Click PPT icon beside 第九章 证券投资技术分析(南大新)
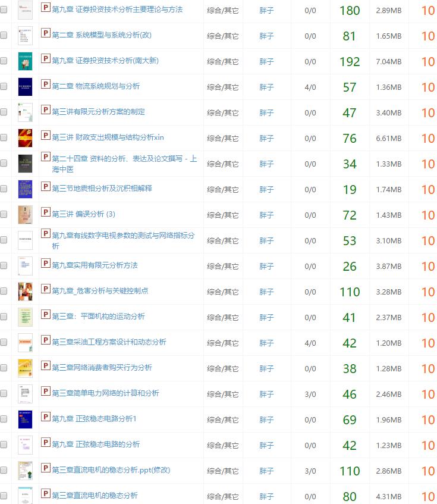Viewport: 437px width, 504px height. click(45, 58)
